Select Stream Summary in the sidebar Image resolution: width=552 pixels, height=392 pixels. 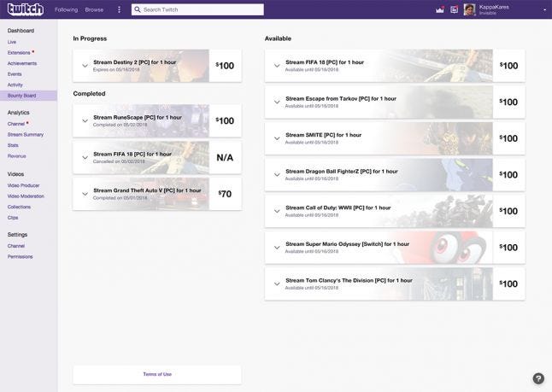pyautogui.click(x=25, y=134)
